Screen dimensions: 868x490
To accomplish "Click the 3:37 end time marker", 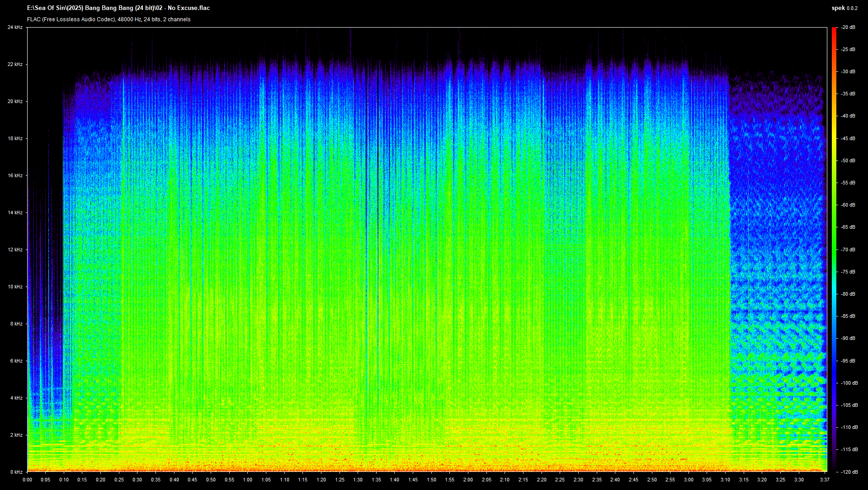I will tap(825, 480).
